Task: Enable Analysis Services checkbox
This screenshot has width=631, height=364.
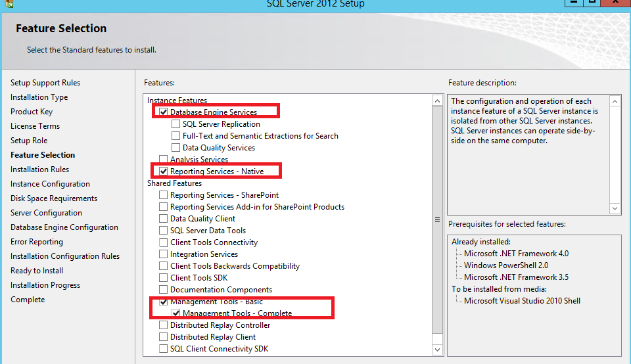Action: tap(164, 159)
